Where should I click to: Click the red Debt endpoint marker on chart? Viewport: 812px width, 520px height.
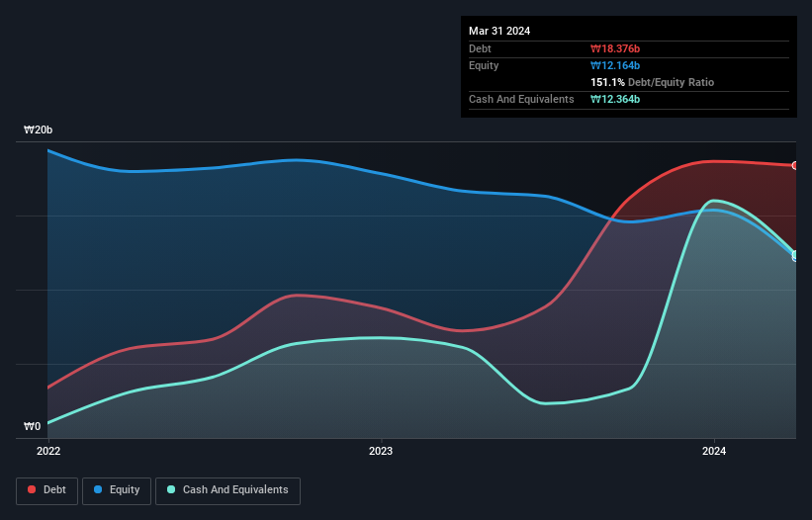coord(795,165)
